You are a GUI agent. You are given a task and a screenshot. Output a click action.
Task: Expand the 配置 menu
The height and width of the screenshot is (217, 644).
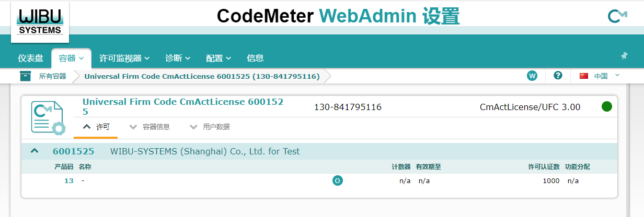[218, 58]
